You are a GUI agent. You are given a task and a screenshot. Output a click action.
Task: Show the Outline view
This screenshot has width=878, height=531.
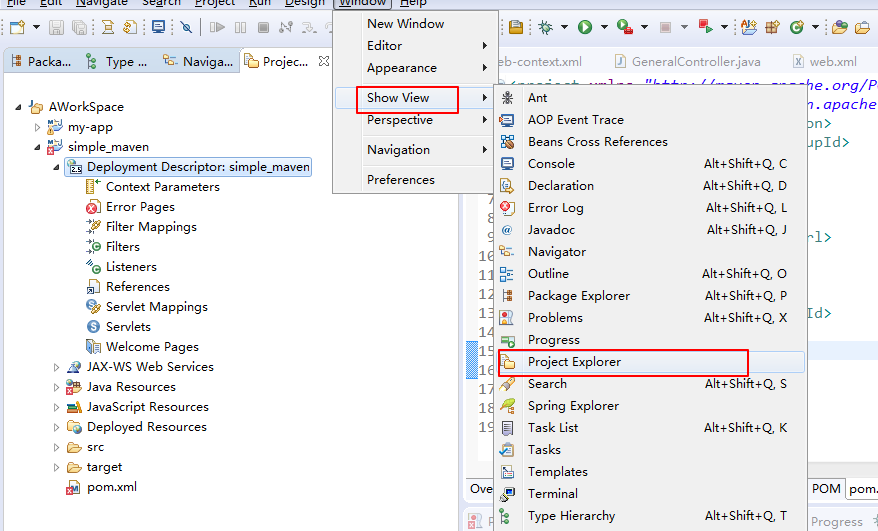(651, 274)
